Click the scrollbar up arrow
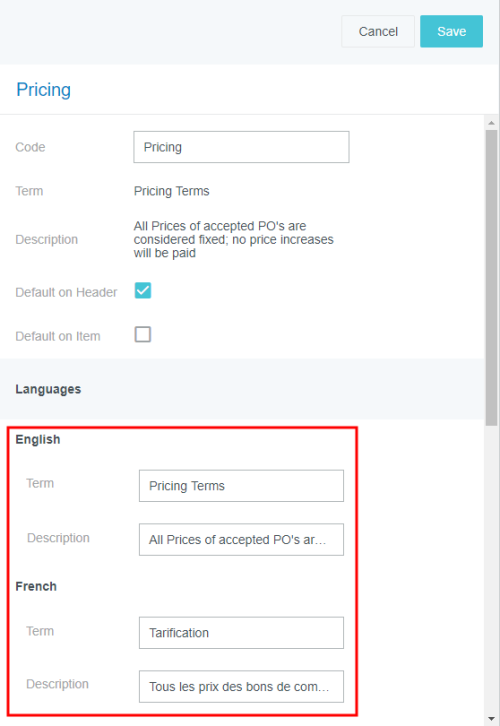 [x=491, y=123]
